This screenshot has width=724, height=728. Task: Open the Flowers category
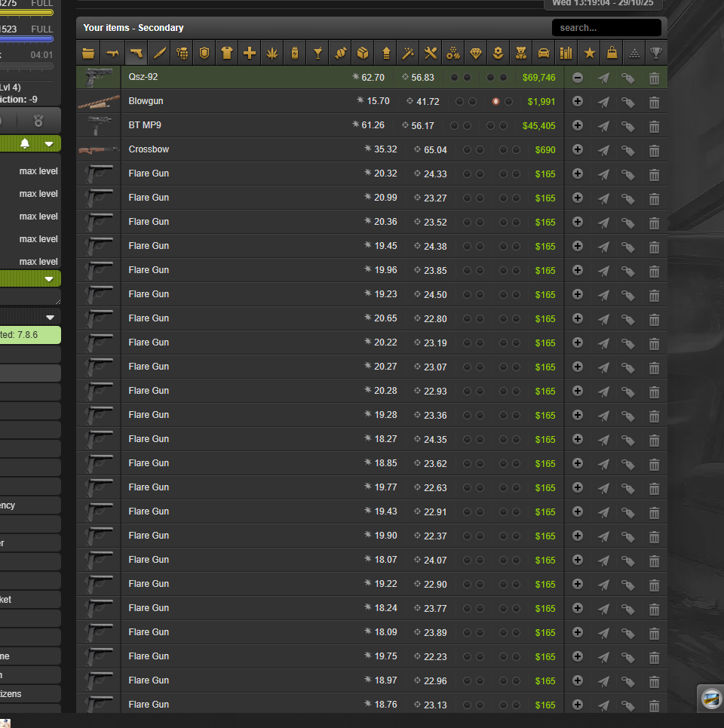coord(499,54)
